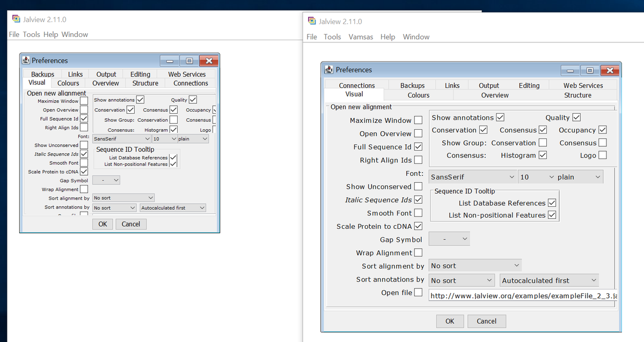
Task: Toggle Quality checkbox in right Preferences
Action: click(577, 117)
